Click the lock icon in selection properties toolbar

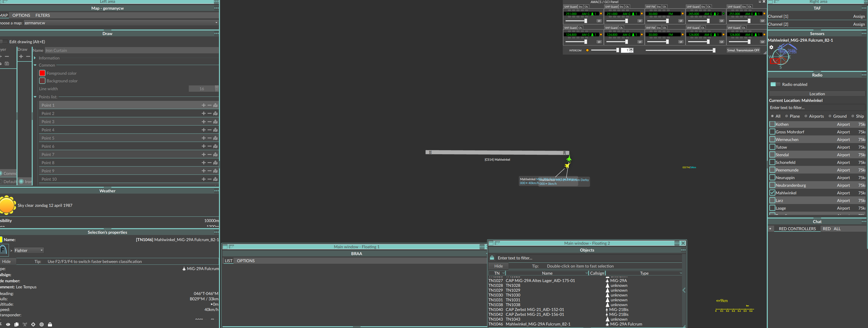[x=50, y=324]
